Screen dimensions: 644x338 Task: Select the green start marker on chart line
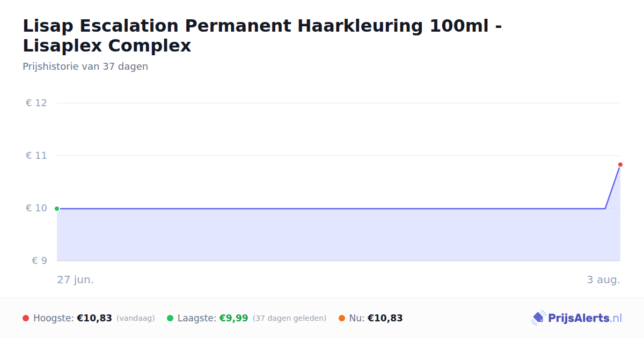point(57,209)
